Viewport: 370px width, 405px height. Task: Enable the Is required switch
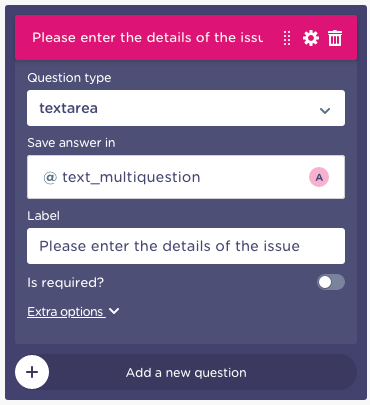[331, 282]
